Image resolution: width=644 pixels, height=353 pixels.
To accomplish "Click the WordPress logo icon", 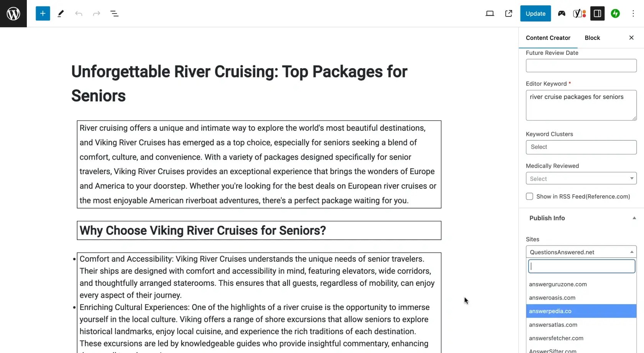I will click(x=13, y=13).
